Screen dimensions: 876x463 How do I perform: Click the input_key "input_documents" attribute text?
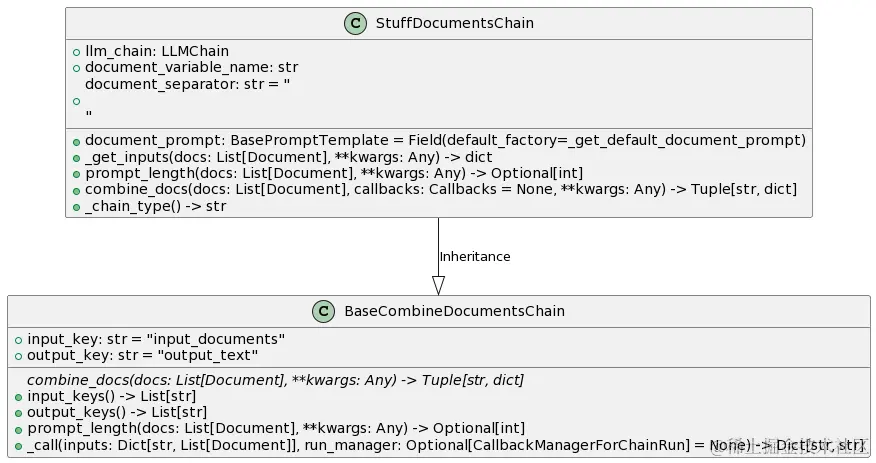[x=156, y=340]
